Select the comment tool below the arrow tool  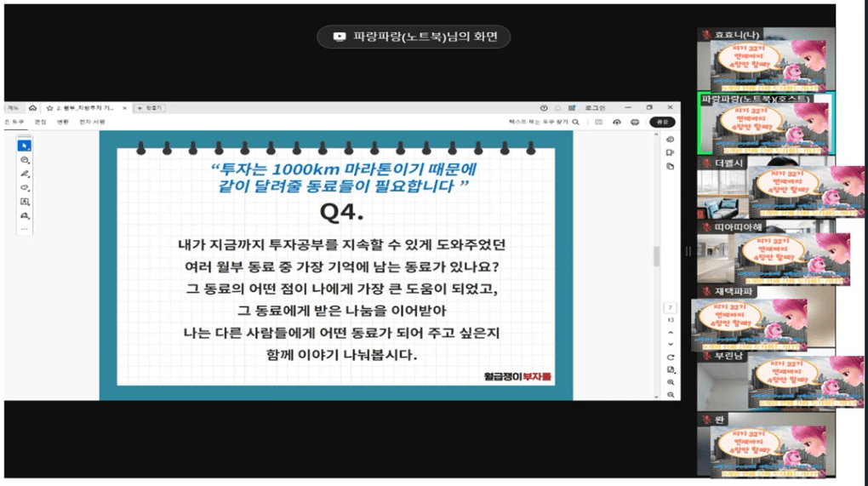25,160
